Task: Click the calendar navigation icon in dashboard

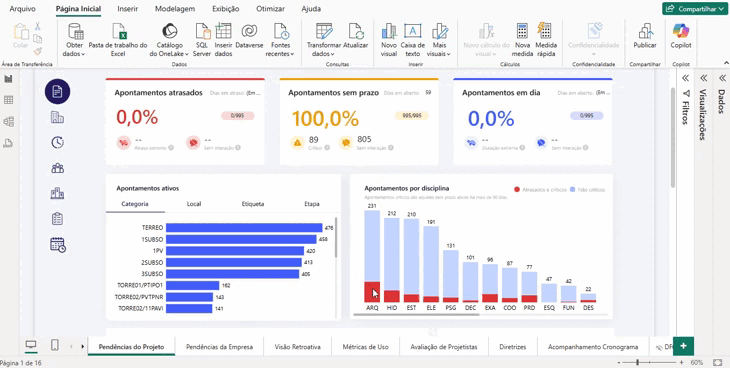Action: click(x=58, y=245)
